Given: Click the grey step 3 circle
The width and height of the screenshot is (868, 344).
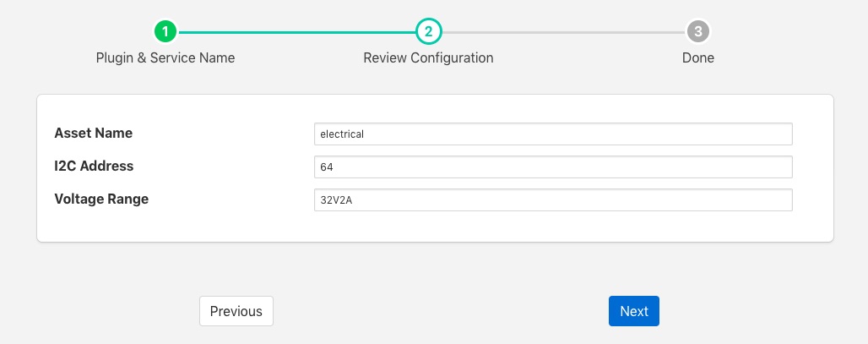Looking at the screenshot, I should click(x=697, y=32).
